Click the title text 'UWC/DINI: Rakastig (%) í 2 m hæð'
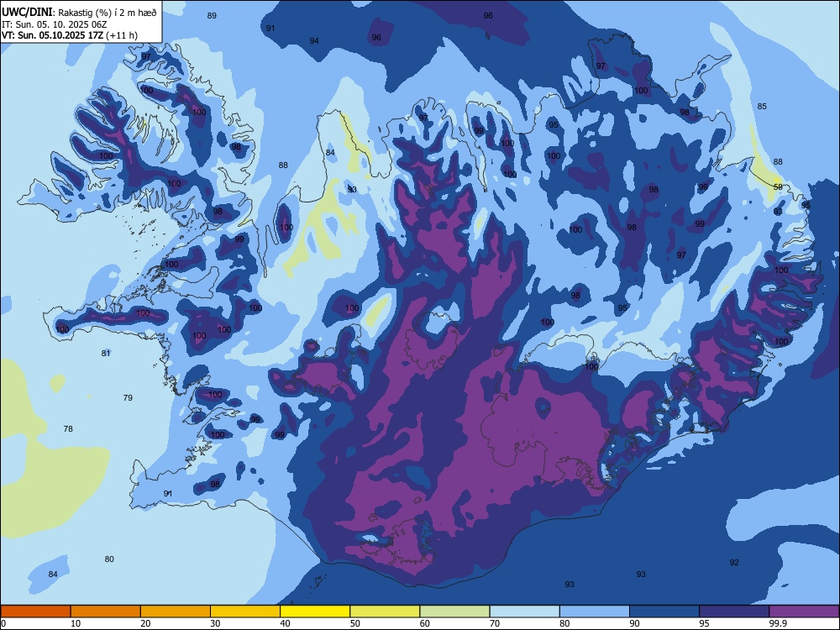Image resolution: width=840 pixels, height=630 pixels. coord(79,13)
